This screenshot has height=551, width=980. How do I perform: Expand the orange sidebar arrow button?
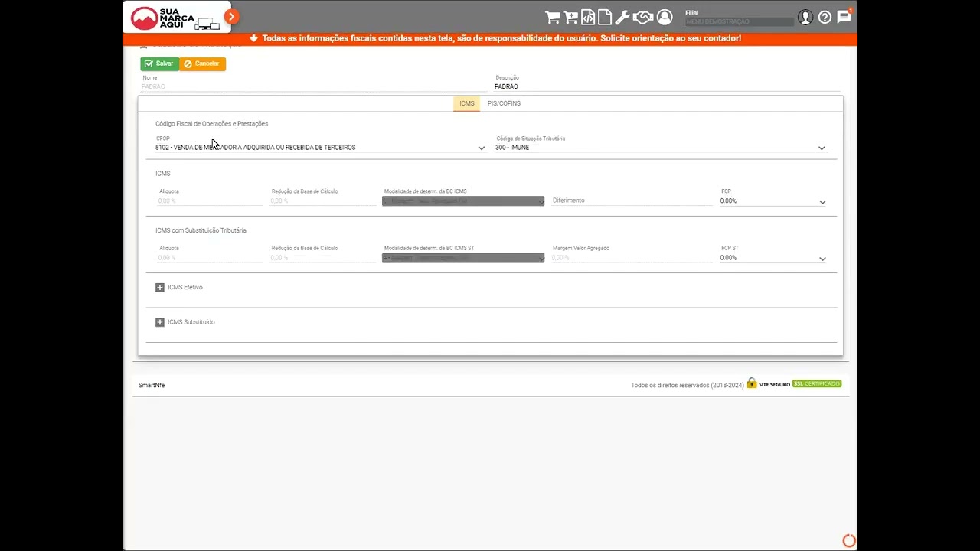(231, 16)
